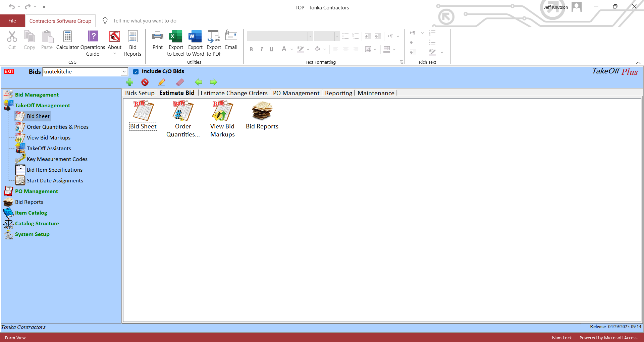Go to previous bid with left arrow
This screenshot has height=342, width=644.
point(199,82)
